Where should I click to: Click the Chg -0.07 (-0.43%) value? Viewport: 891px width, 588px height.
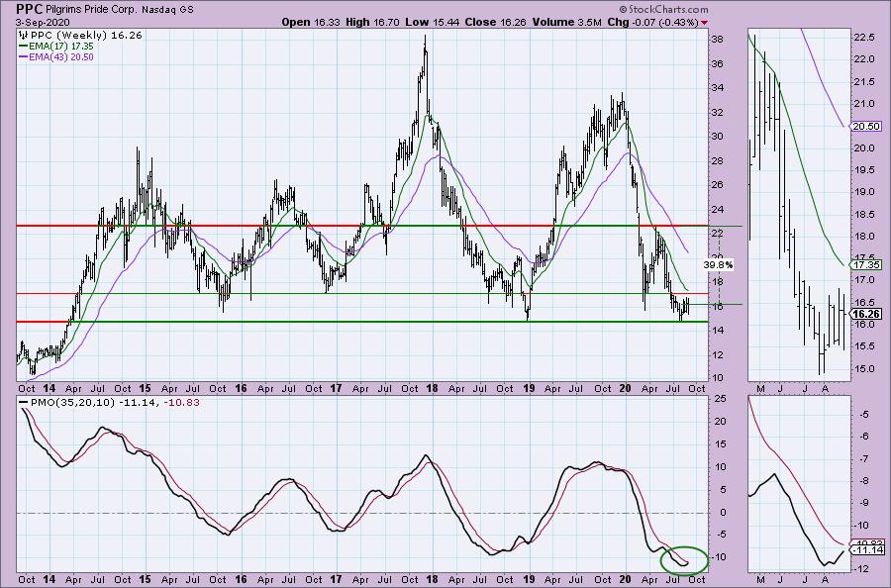tap(652, 22)
